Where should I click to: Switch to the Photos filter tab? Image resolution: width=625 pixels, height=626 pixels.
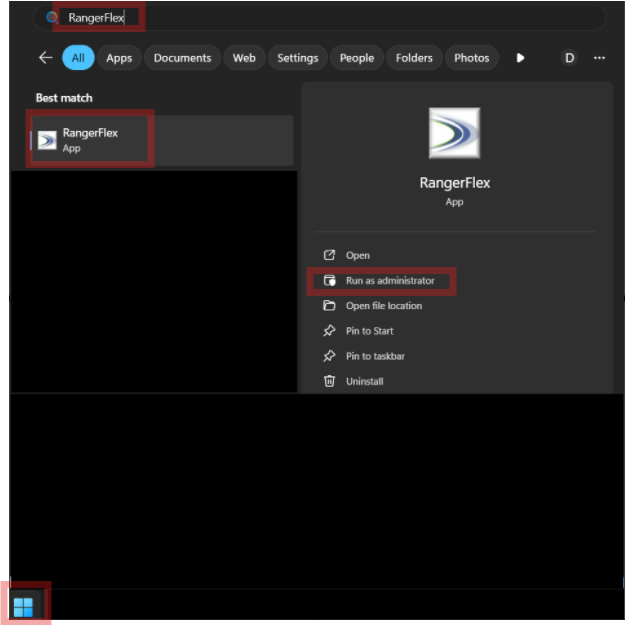pos(471,58)
